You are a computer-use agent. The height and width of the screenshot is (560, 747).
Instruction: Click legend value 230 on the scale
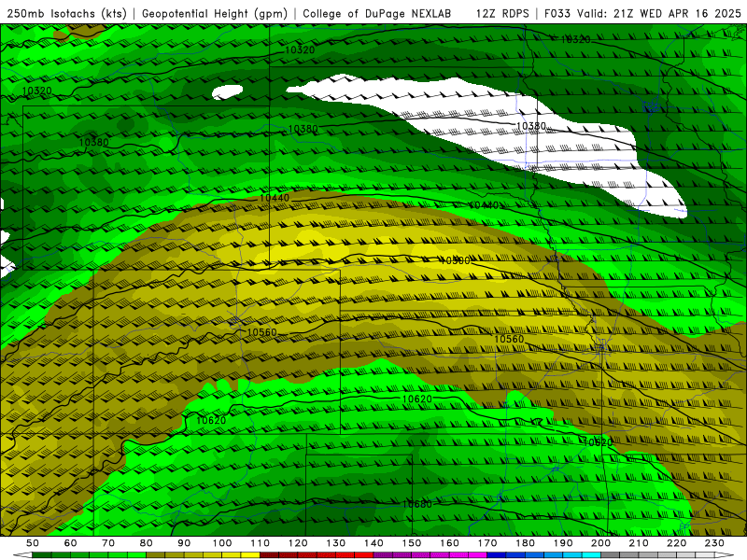(714, 543)
